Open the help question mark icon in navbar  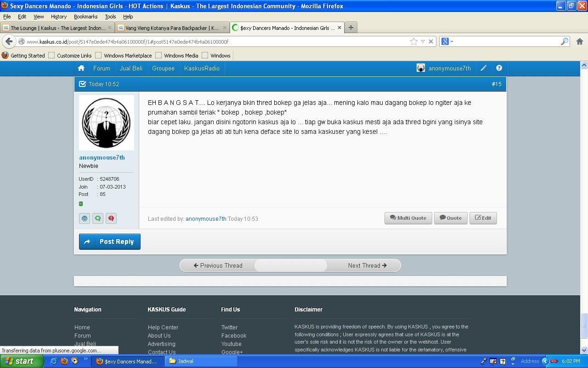tap(499, 68)
